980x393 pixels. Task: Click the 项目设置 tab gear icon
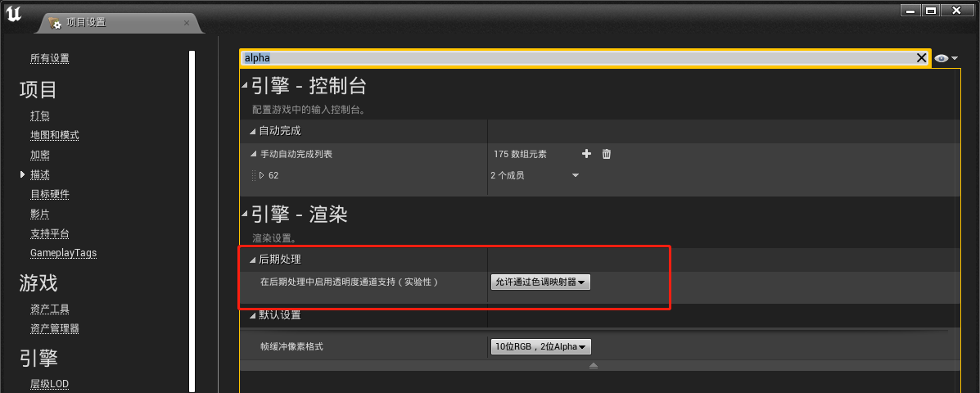point(55,23)
